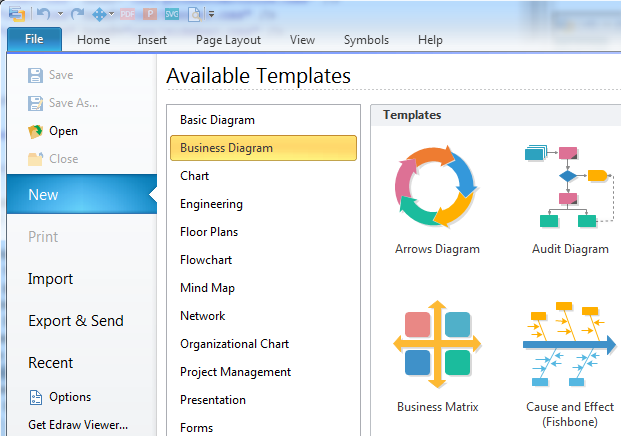This screenshot has width=621, height=436.
Task: Click the Undo arrow in quick access toolbar
Action: (43, 14)
